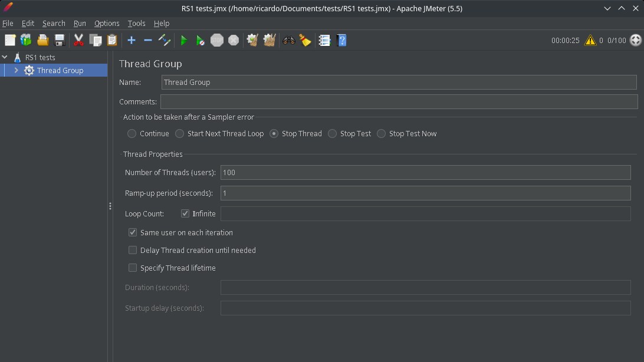The image size is (644, 362).
Task: Collapse the RS1 tests tree node
Action: (x=5, y=57)
